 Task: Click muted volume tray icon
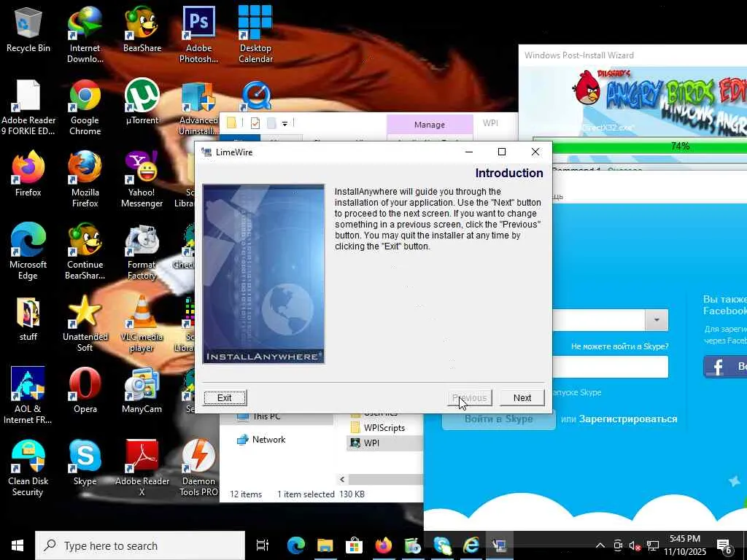pyautogui.click(x=635, y=545)
